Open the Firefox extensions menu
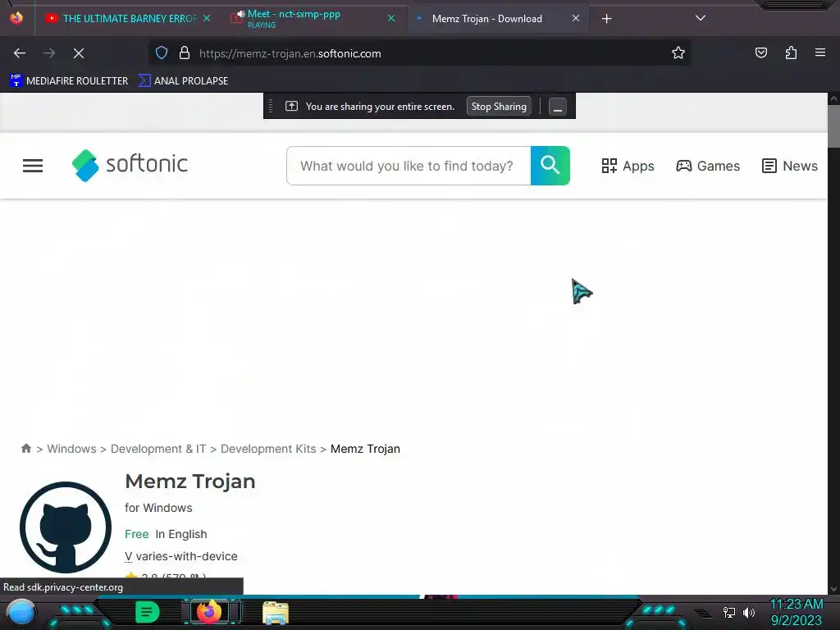The height and width of the screenshot is (630, 840). point(791,52)
